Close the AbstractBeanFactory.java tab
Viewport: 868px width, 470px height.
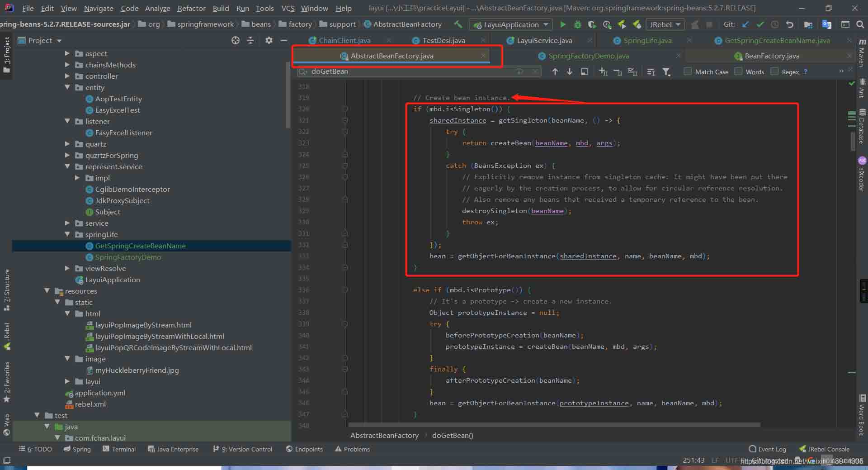pos(483,56)
